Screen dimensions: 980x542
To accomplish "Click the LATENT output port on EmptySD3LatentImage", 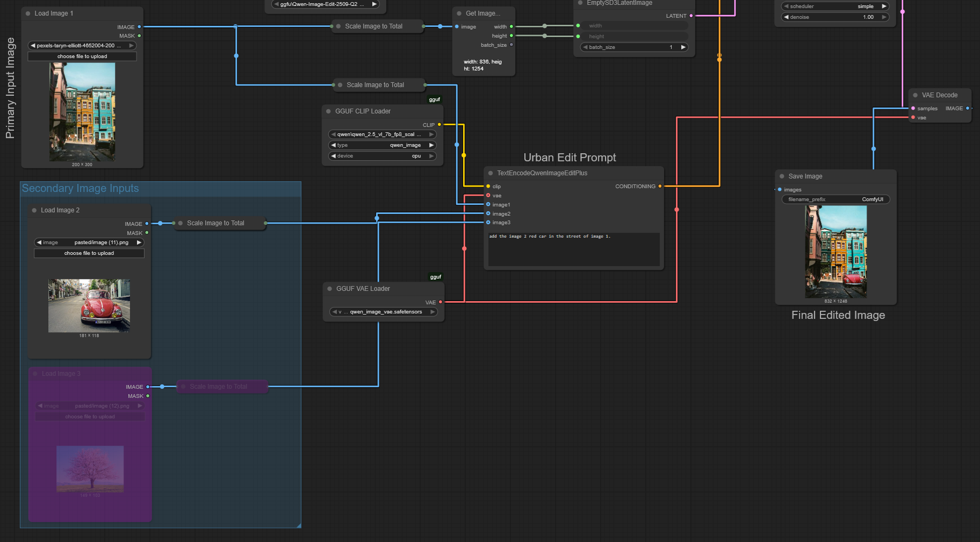I will (691, 16).
